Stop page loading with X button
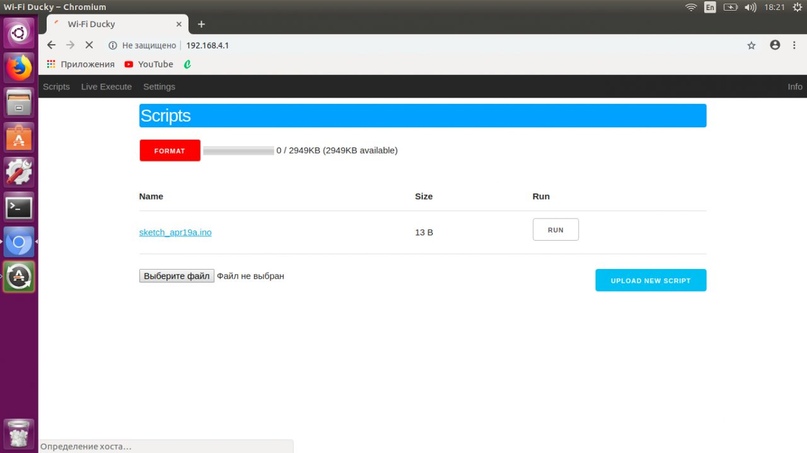This screenshot has width=807, height=453. 89,45
